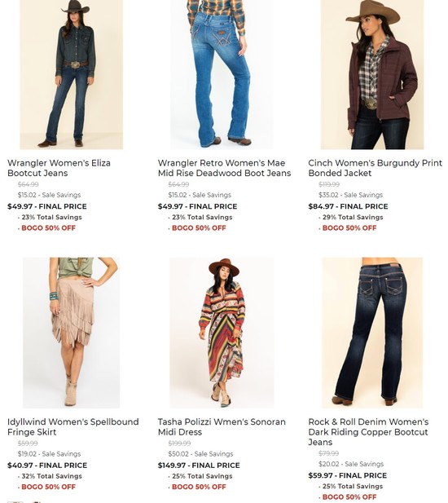
Task: Open Idyllwind Spellbound Fringe Skirt image
Action: tap(71, 333)
